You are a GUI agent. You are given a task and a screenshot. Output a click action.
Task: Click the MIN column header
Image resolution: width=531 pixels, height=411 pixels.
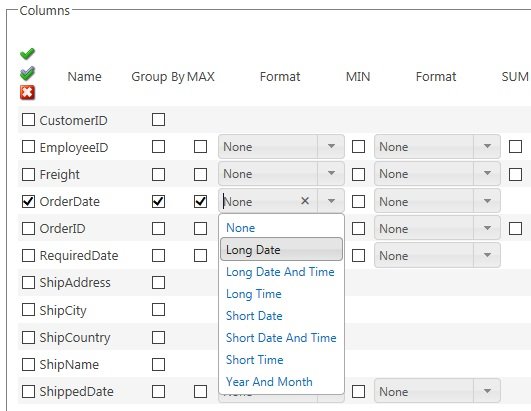point(358,77)
